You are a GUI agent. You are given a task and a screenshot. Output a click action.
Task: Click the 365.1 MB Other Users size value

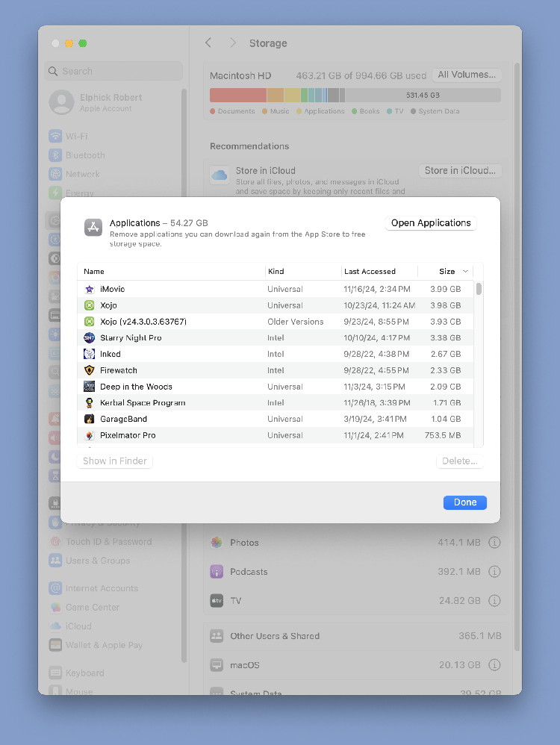coord(480,636)
